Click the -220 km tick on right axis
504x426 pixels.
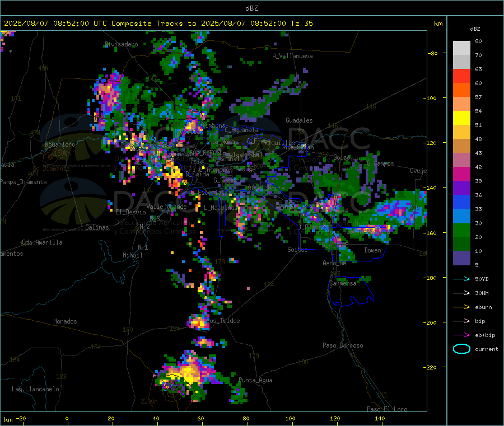[x=431, y=367]
